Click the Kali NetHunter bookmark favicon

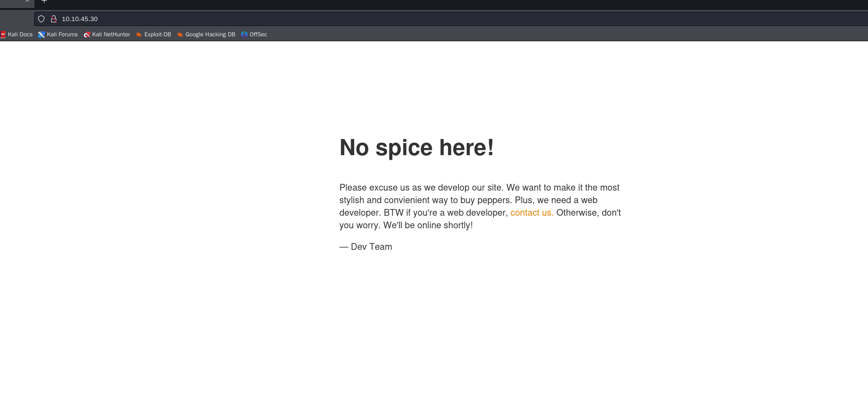(x=87, y=35)
